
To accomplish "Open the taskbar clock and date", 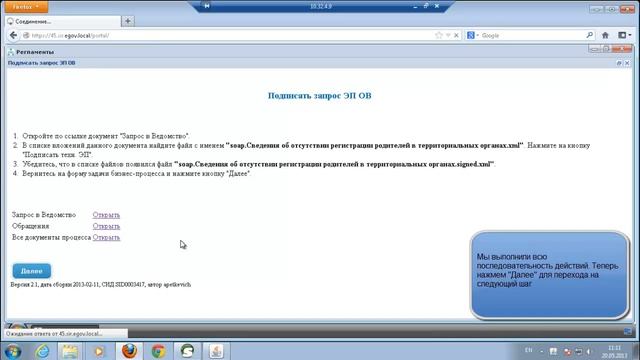I will click(614, 351).
